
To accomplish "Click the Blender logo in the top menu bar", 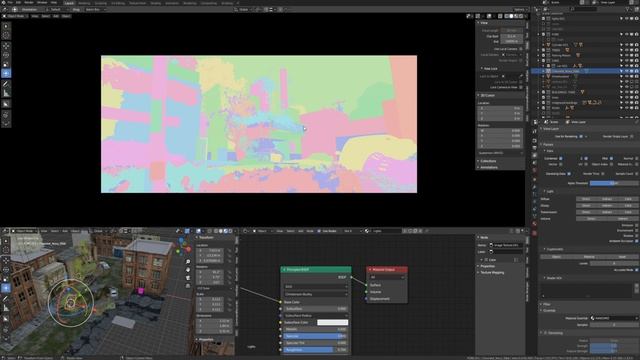I will tap(3, 2).
